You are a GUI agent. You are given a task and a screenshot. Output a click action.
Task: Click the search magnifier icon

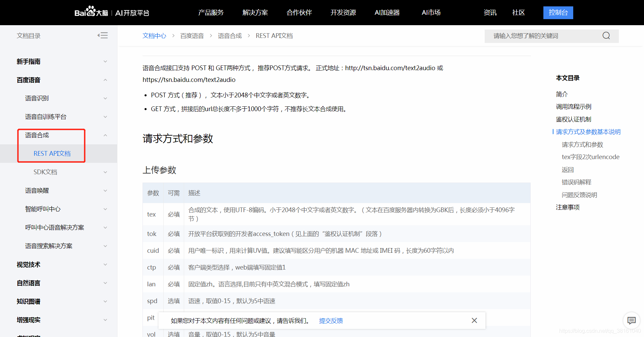click(606, 36)
